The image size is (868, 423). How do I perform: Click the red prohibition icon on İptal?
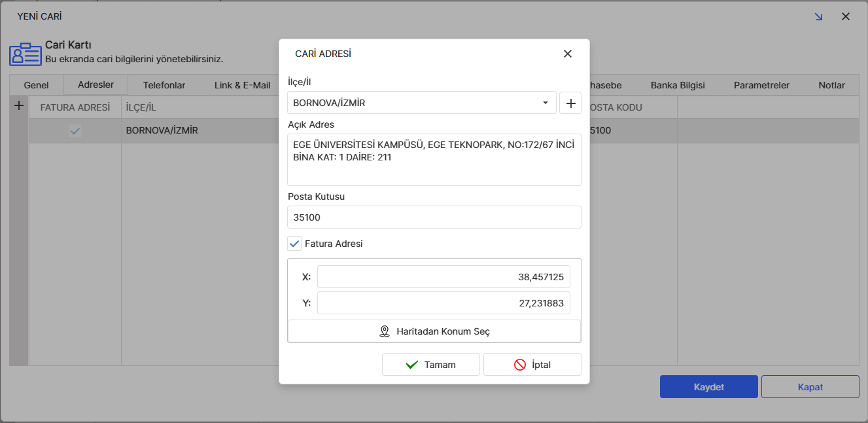click(520, 365)
